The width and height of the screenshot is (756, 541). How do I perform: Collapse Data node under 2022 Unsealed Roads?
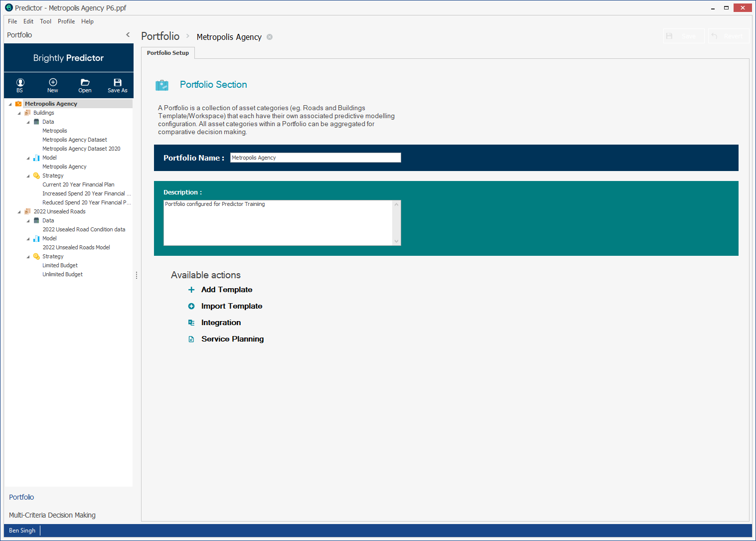pyautogui.click(x=28, y=221)
